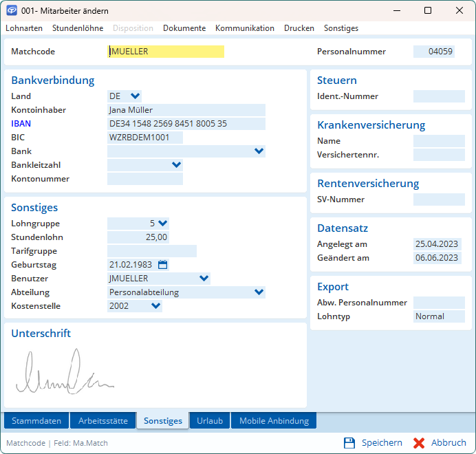Screen dimensions: 476x454
Task: Click the Speichern floppy disk icon
Action: 349,443
